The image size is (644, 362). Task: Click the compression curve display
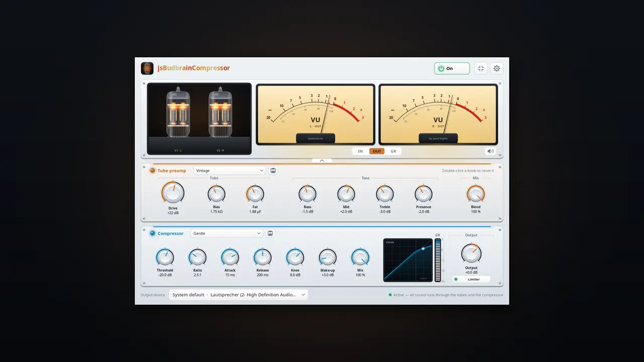point(408,260)
